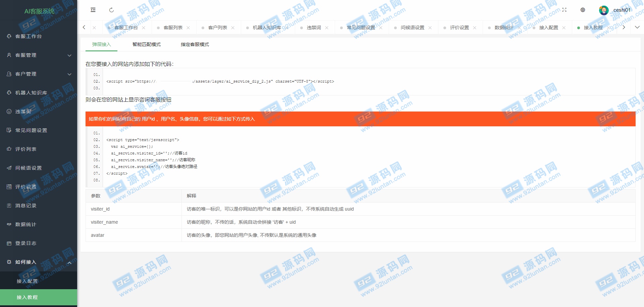Open 登录日志 in the sidebar

pyautogui.click(x=39, y=243)
